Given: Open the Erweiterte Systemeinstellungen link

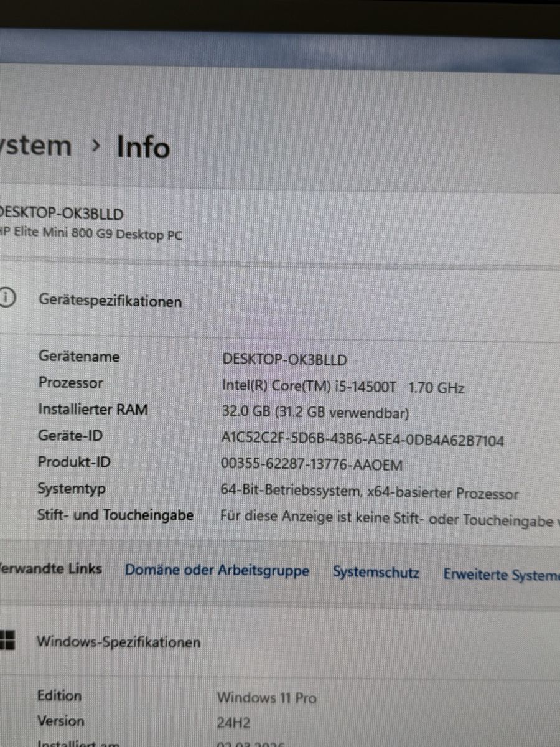Looking at the screenshot, I should point(502,575).
